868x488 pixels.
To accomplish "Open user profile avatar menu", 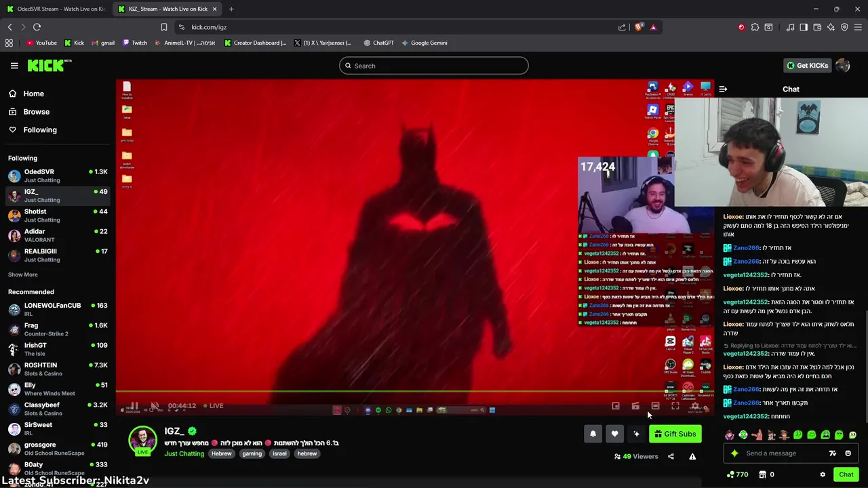I will 843,66.
